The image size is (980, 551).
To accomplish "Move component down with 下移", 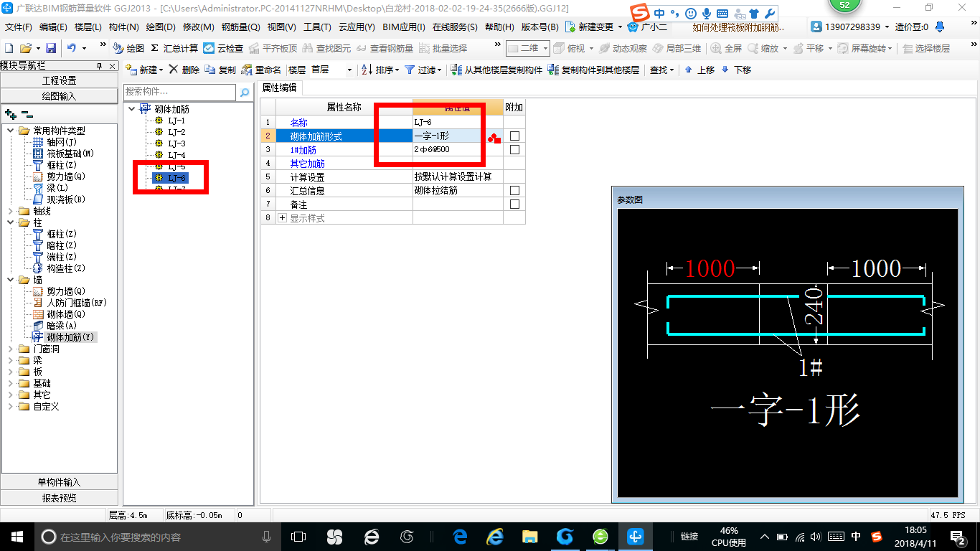I will click(736, 70).
